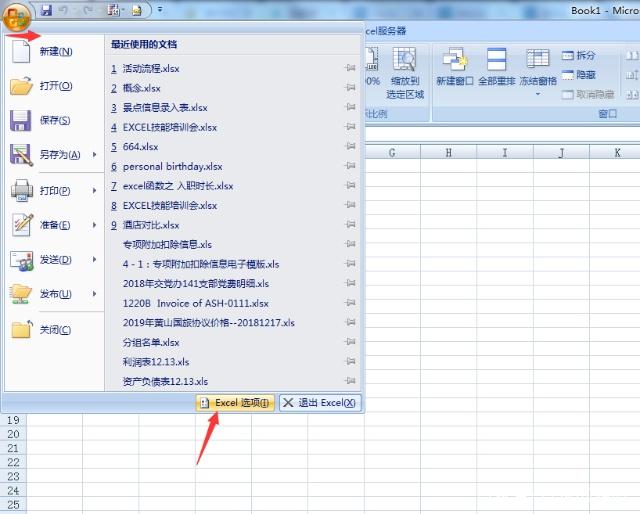Screen dimensions: 640x514
Task: Pin 664.xlsx to the recent list
Action: (350, 146)
